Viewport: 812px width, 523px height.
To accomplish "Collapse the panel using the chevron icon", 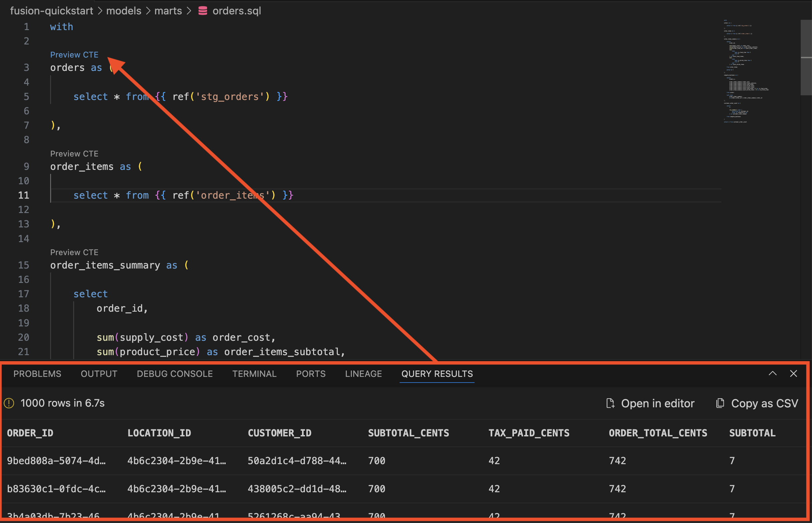I will 773,374.
